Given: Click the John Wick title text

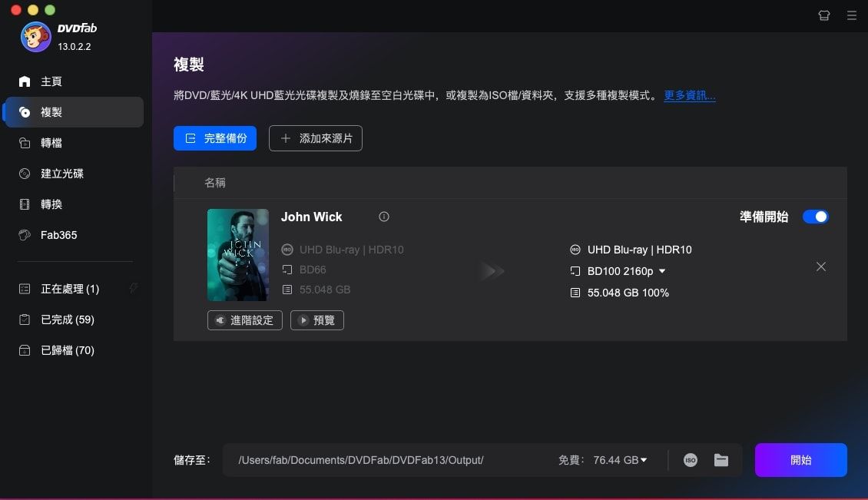Looking at the screenshot, I should pyautogui.click(x=312, y=217).
